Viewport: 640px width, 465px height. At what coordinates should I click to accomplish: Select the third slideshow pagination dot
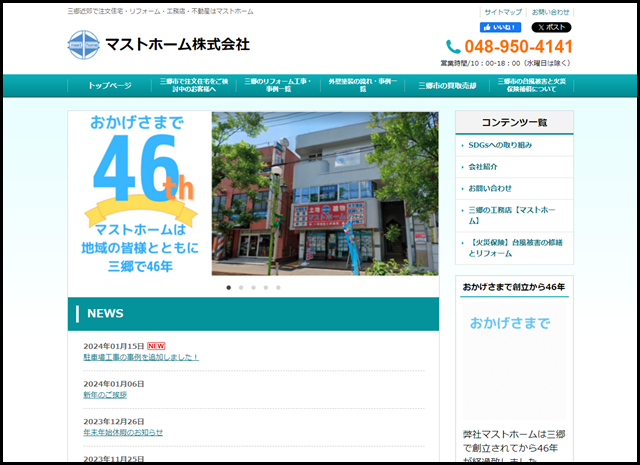point(253,288)
